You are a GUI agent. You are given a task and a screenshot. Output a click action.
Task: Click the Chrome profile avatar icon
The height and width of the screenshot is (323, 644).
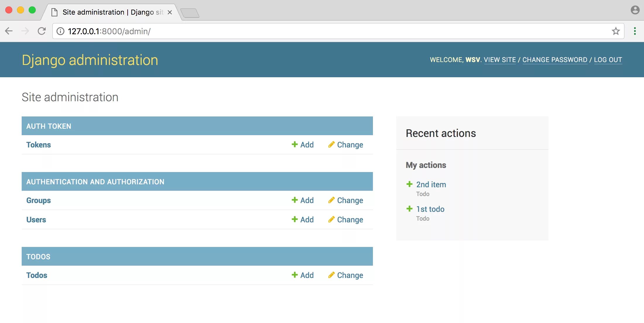[x=635, y=10]
